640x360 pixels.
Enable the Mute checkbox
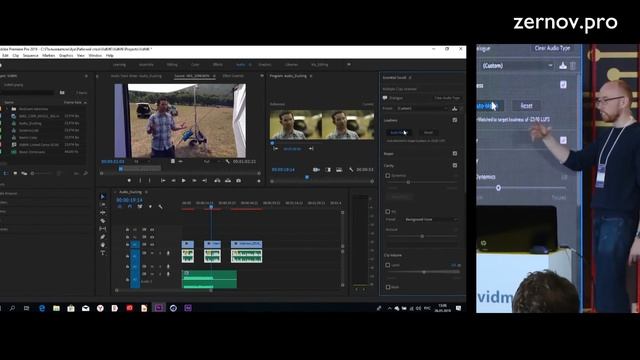click(x=388, y=287)
